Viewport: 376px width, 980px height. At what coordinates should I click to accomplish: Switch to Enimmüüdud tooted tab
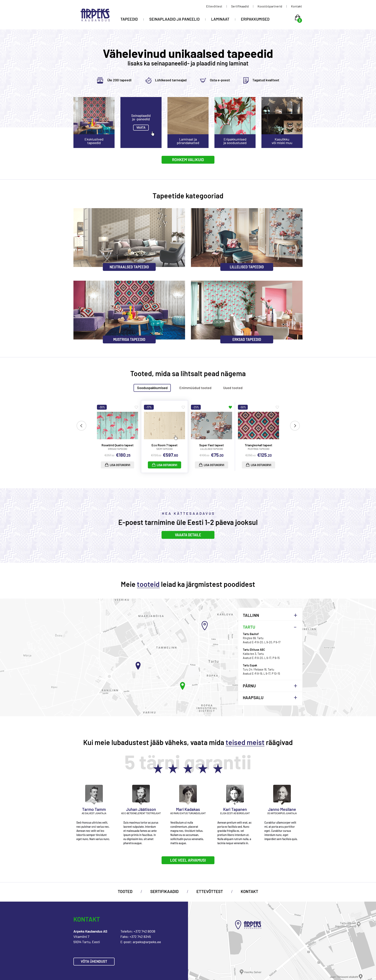click(195, 388)
